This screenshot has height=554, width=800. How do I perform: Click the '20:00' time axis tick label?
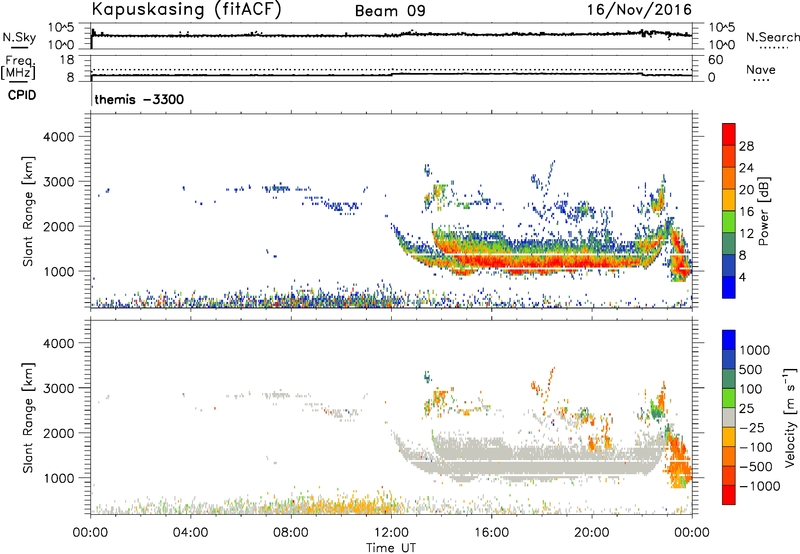pyautogui.click(x=592, y=533)
